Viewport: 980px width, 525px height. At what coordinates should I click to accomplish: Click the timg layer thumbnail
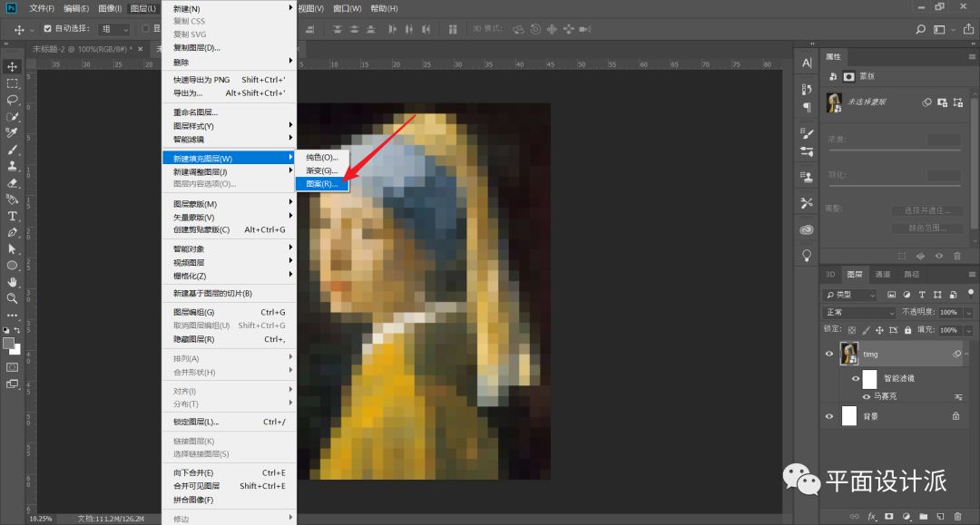pos(849,355)
